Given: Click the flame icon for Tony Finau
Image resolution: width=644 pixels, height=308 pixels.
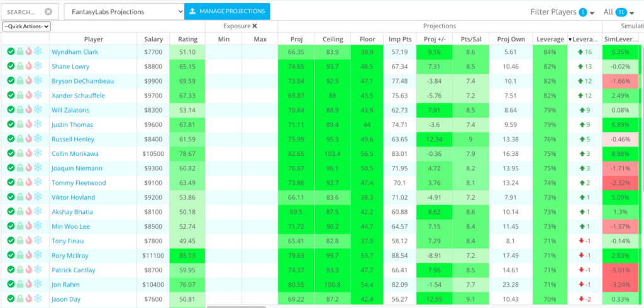Looking at the screenshot, I should (x=28, y=241).
